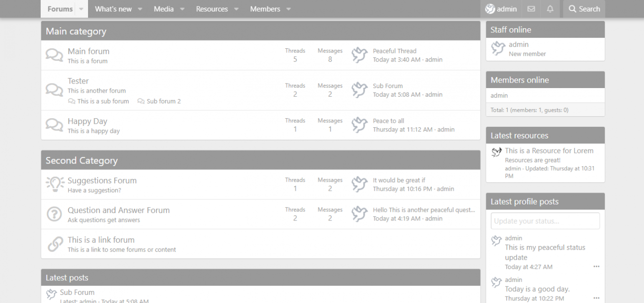Open the Sub forum 2 link
The image size is (644, 303).
tap(164, 101)
